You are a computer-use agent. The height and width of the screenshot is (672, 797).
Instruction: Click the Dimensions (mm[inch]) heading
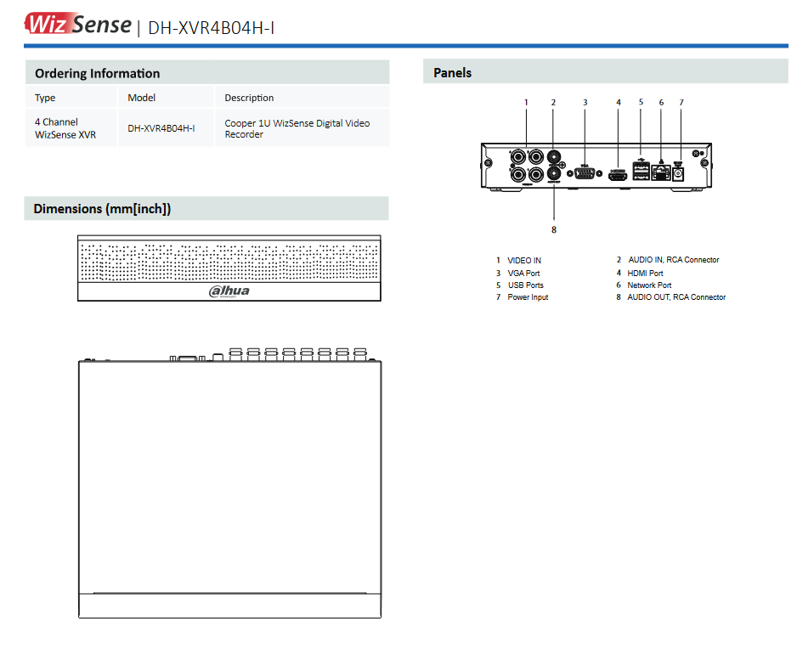point(102,209)
